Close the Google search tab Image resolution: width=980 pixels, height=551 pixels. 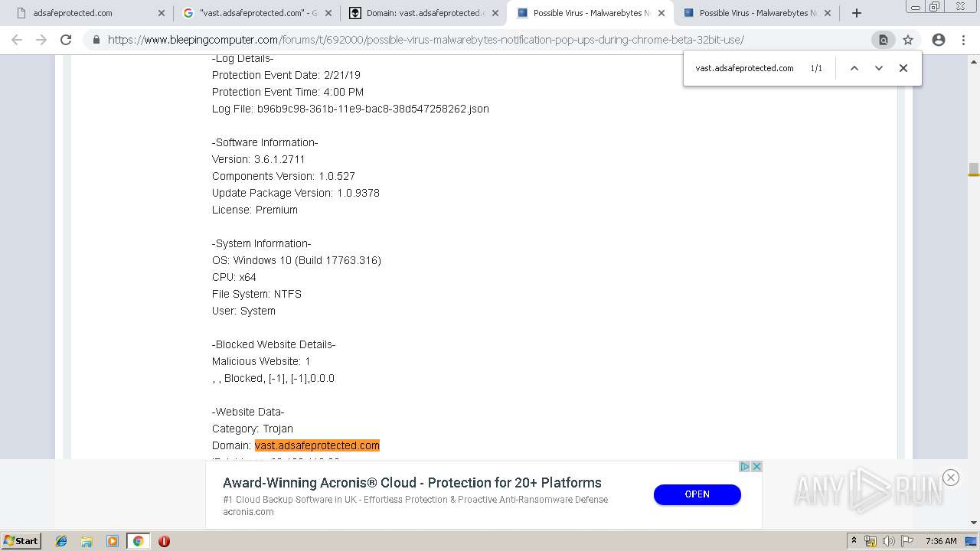tap(328, 13)
